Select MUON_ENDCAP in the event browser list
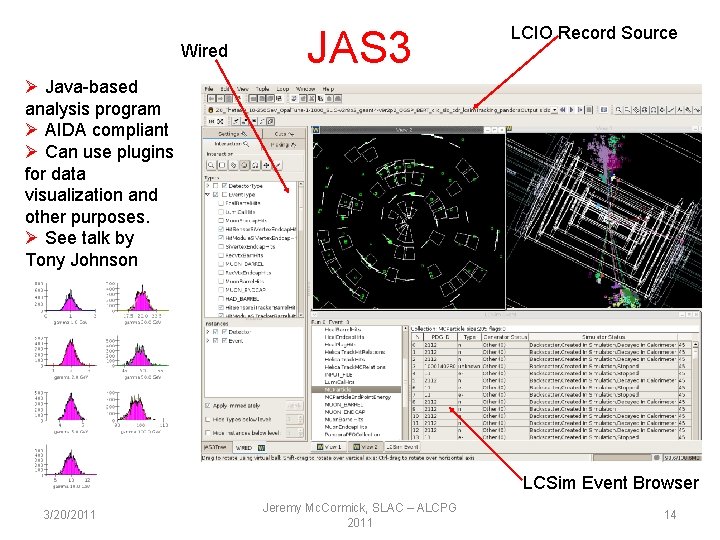Screen dimensions: 720x540 coord(345,412)
